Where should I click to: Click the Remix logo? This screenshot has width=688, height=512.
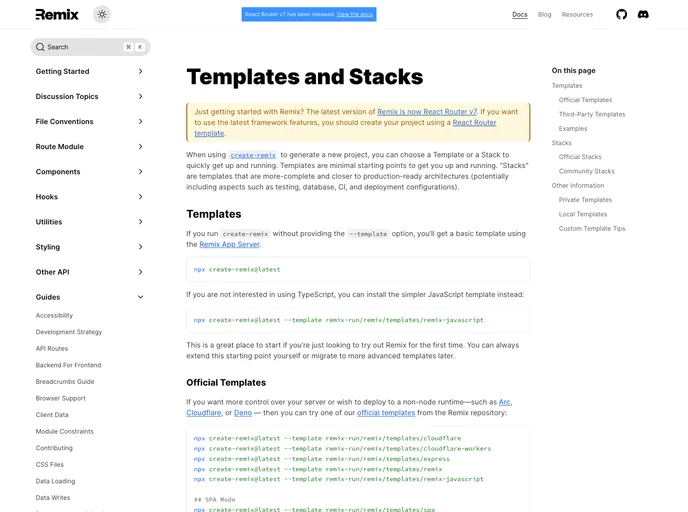coord(57,14)
